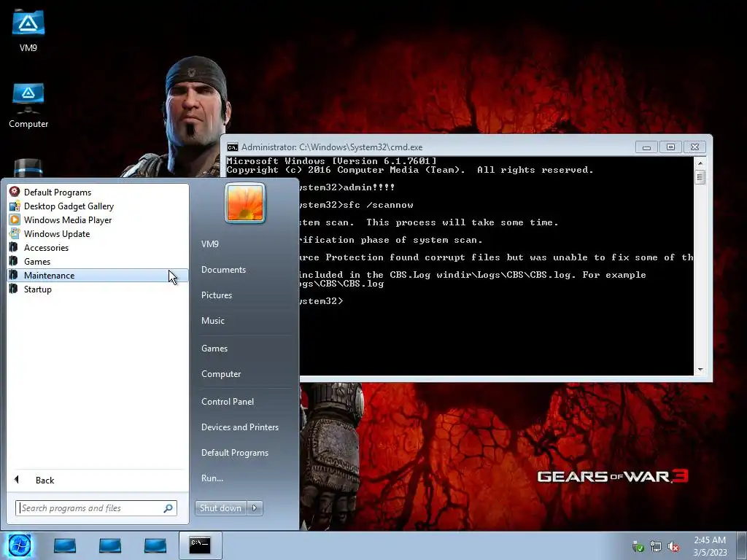Viewport: 747px width, 560px height.
Task: Close the cmd.exe window
Action: 694,147
